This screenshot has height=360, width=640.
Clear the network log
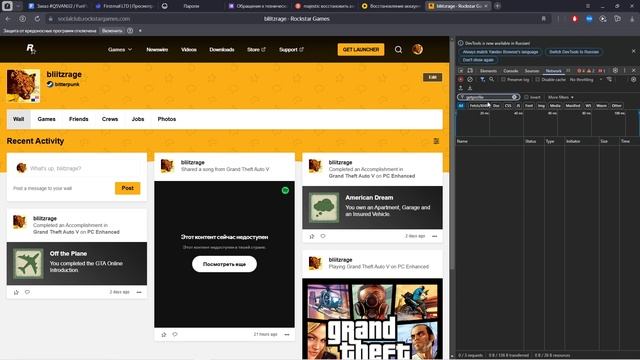470,79
